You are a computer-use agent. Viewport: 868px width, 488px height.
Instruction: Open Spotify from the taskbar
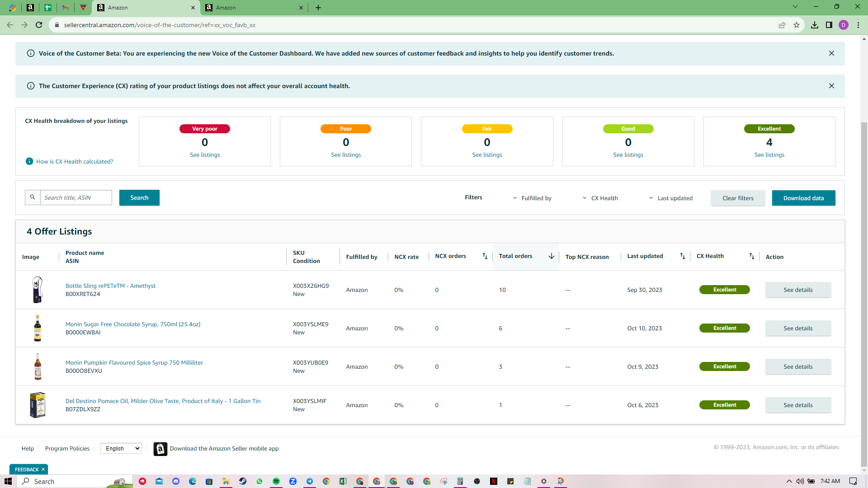(x=276, y=481)
